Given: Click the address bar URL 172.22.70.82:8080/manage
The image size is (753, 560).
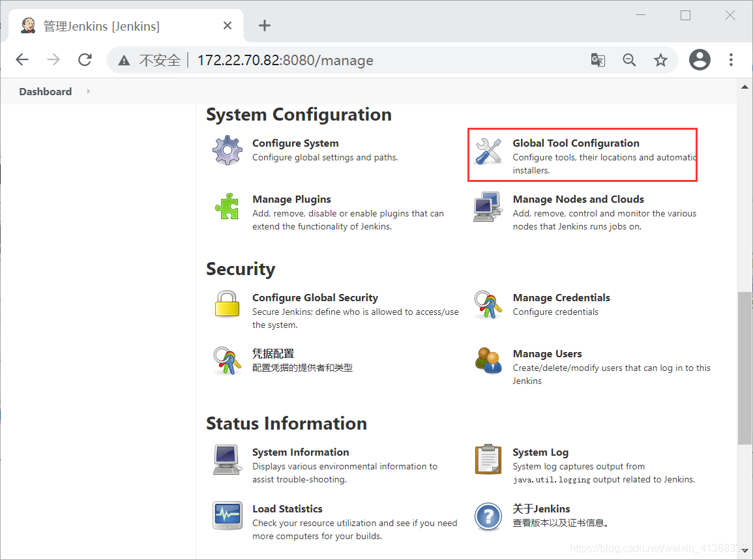Looking at the screenshot, I should click(x=286, y=60).
